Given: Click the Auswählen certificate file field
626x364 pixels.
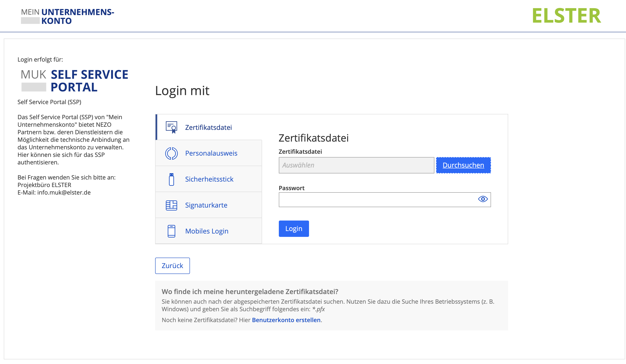Looking at the screenshot, I should tap(356, 165).
